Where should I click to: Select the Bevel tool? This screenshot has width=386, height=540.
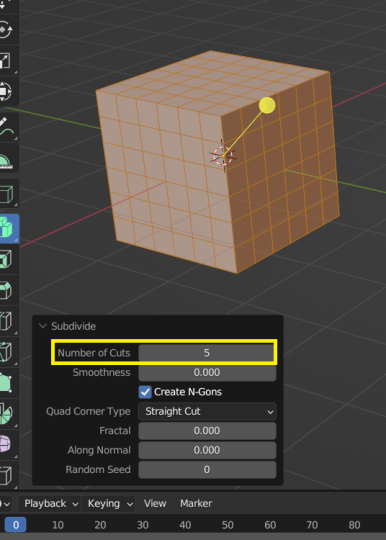tap(6, 290)
